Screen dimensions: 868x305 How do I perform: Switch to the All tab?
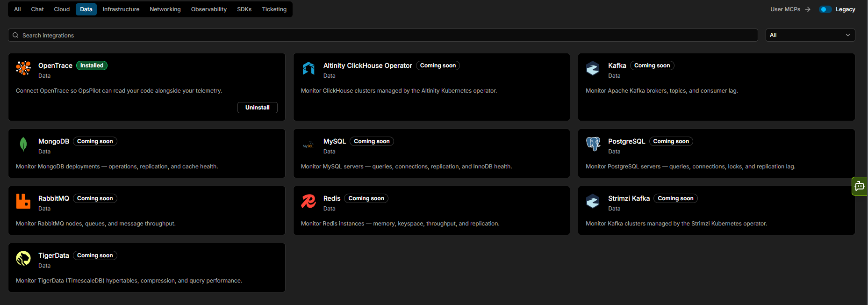tap(17, 9)
